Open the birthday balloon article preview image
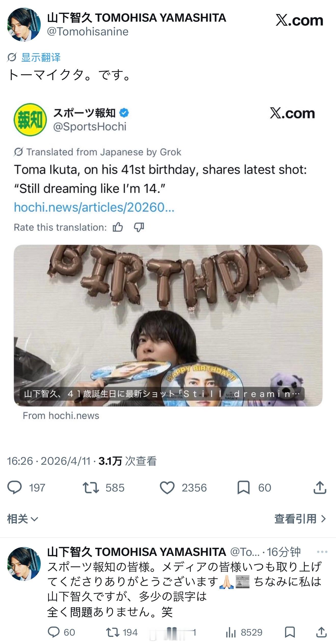The width and height of the screenshot is (336, 644). click(x=168, y=325)
